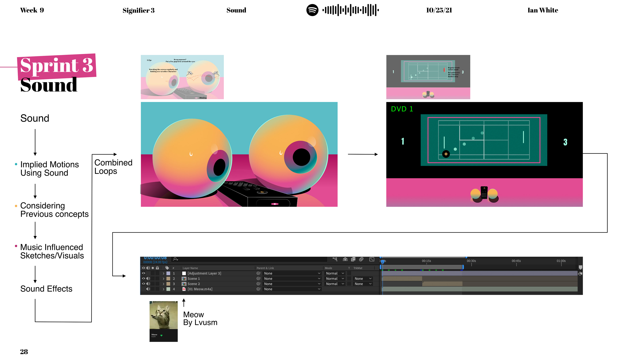Expand the Scene 1 layer properties

tap(164, 279)
